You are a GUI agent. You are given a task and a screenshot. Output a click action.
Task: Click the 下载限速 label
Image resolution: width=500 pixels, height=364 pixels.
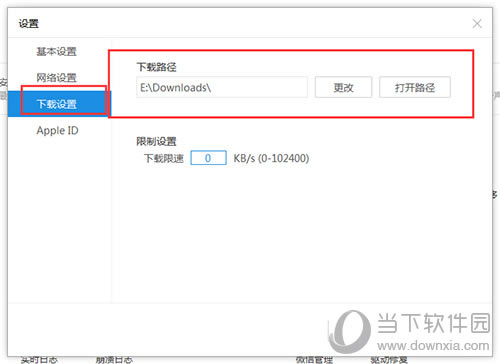point(164,158)
